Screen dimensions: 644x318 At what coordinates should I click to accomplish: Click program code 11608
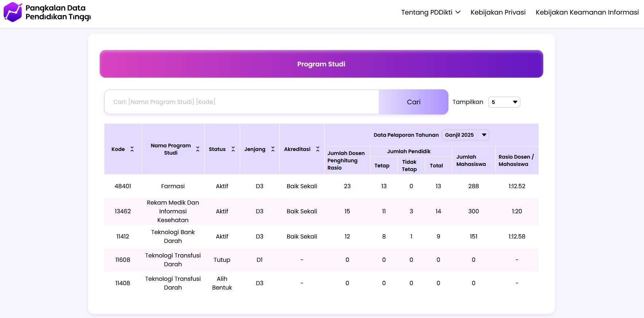coord(123,260)
